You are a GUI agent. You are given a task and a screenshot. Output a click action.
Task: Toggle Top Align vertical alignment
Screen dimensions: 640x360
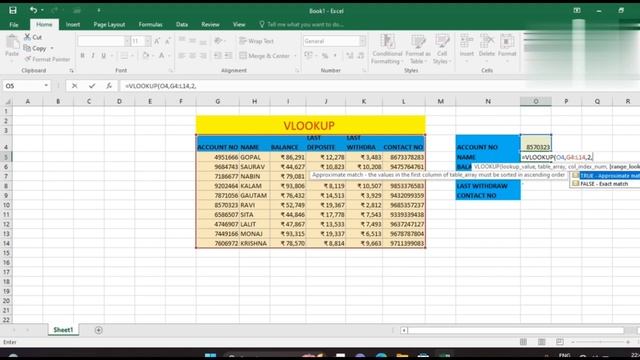click(182, 41)
